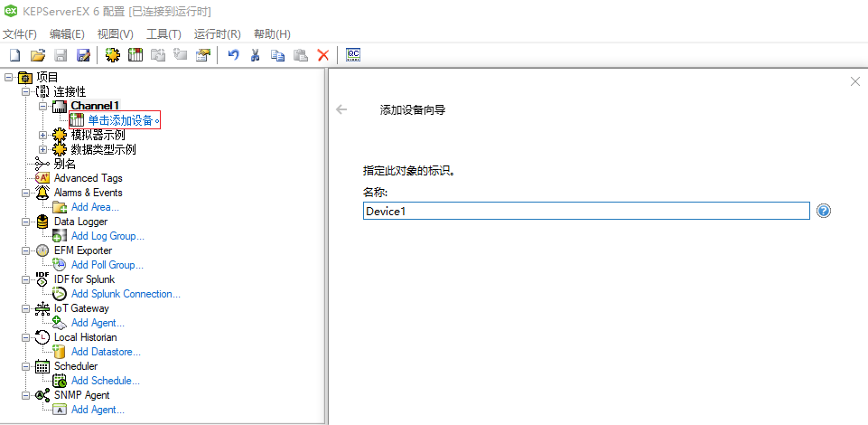868x425 pixels.
Task: Click Add Agent... under SNMP Agent
Action: pos(98,410)
